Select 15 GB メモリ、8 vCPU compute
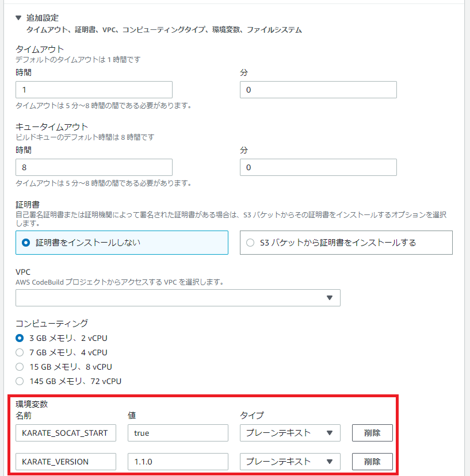 (19, 367)
